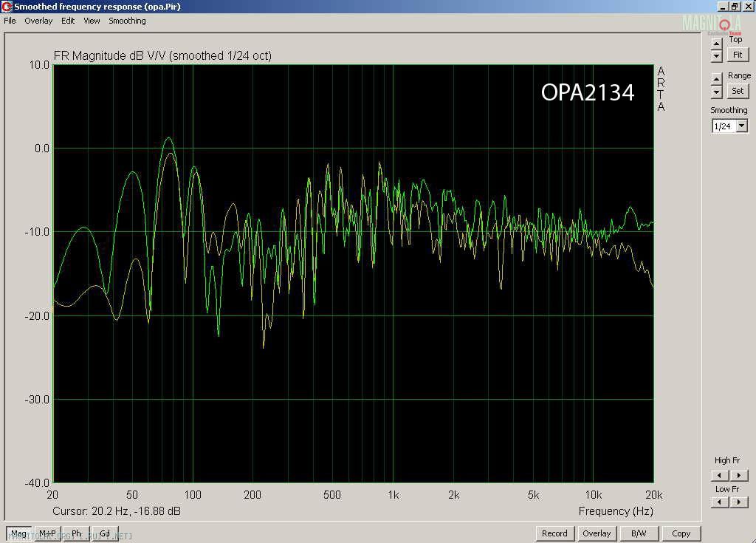Viewport: 756px width, 543px height.
Task: Click the 'Range' label in the right panel
Action: (739, 76)
